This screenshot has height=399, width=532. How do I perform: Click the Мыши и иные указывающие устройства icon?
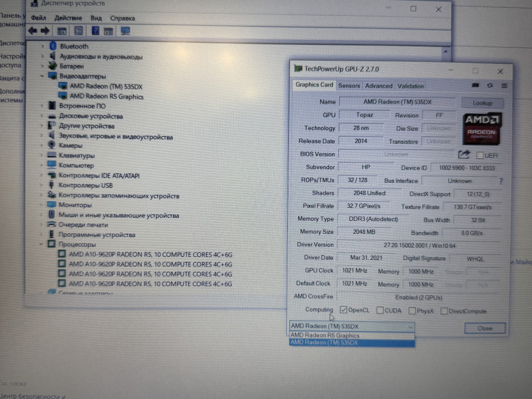[x=51, y=215]
